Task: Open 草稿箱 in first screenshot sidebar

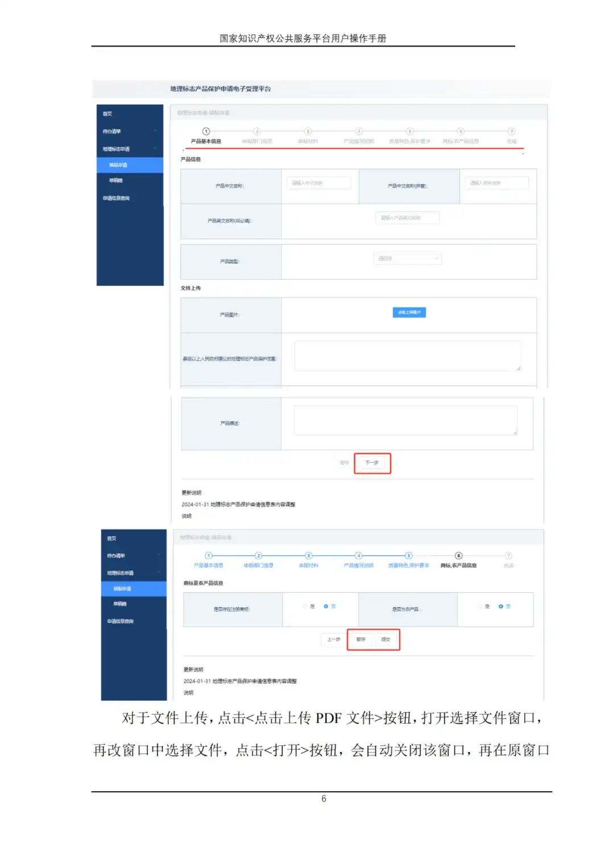Action: [x=116, y=181]
